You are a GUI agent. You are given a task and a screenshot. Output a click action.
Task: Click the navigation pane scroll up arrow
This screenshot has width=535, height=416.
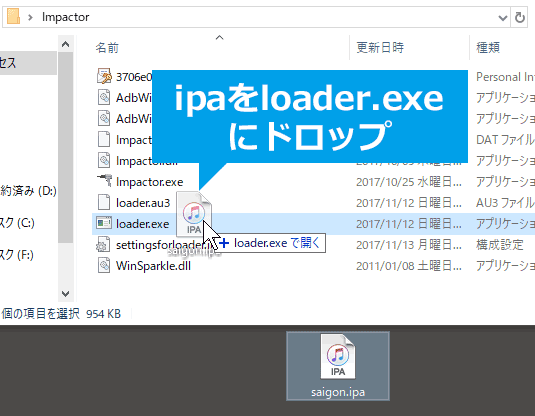(x=66, y=44)
